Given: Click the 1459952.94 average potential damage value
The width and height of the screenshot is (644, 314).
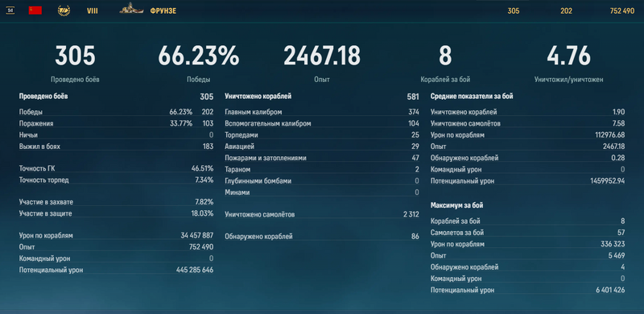Looking at the screenshot, I should 608,181.
